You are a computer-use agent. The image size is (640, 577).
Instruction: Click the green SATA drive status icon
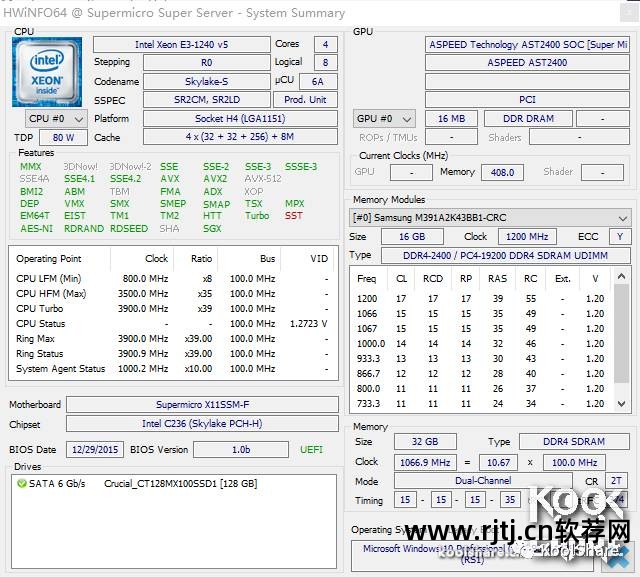pos(22,484)
